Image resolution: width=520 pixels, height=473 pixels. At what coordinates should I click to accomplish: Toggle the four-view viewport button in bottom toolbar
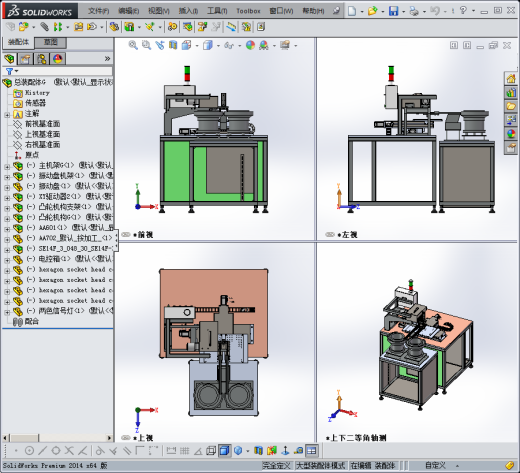312,451
